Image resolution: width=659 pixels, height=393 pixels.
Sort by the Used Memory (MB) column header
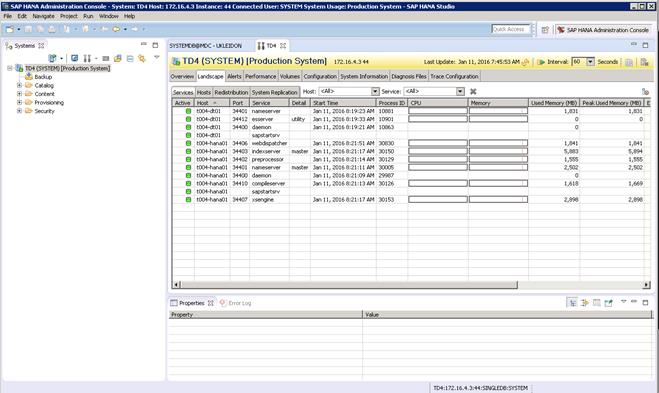554,103
